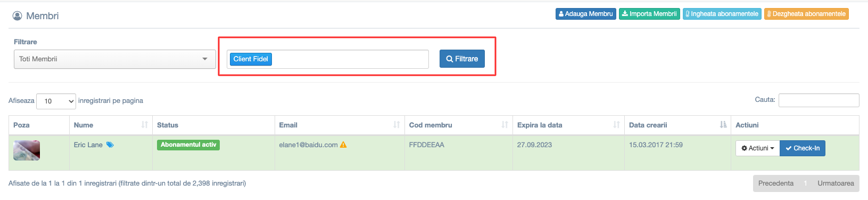Sort by Cod membru column arrows

(505, 125)
